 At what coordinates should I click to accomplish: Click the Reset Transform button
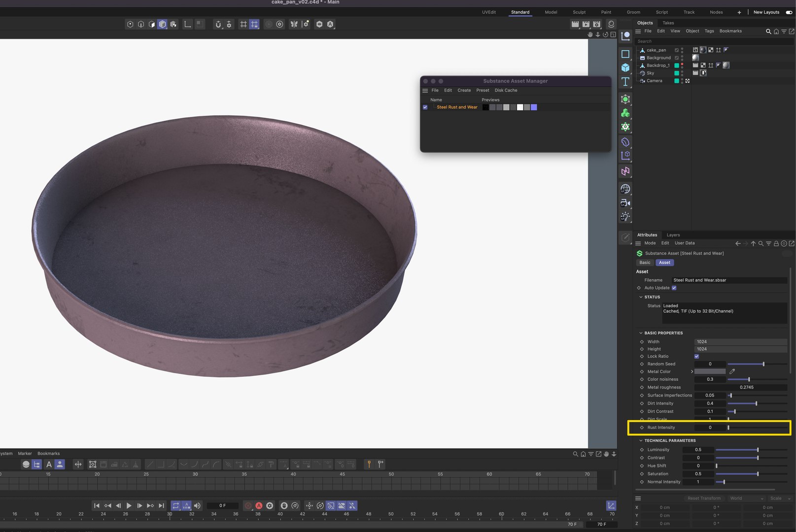(704, 499)
